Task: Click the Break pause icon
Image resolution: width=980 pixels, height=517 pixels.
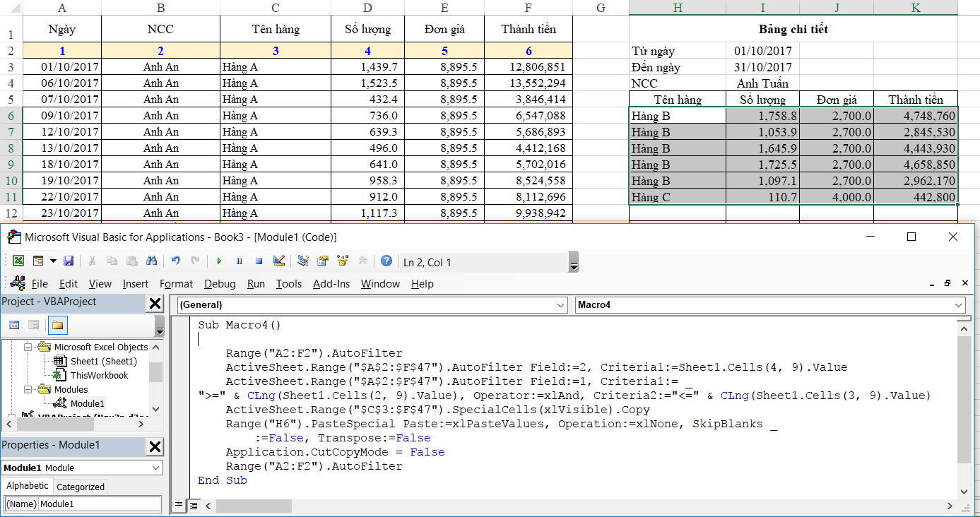Action: pyautogui.click(x=239, y=261)
